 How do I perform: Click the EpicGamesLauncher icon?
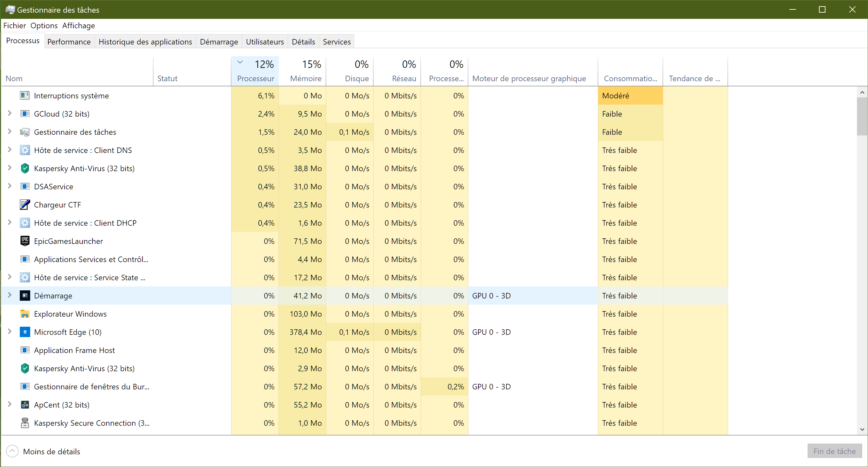[25, 241]
